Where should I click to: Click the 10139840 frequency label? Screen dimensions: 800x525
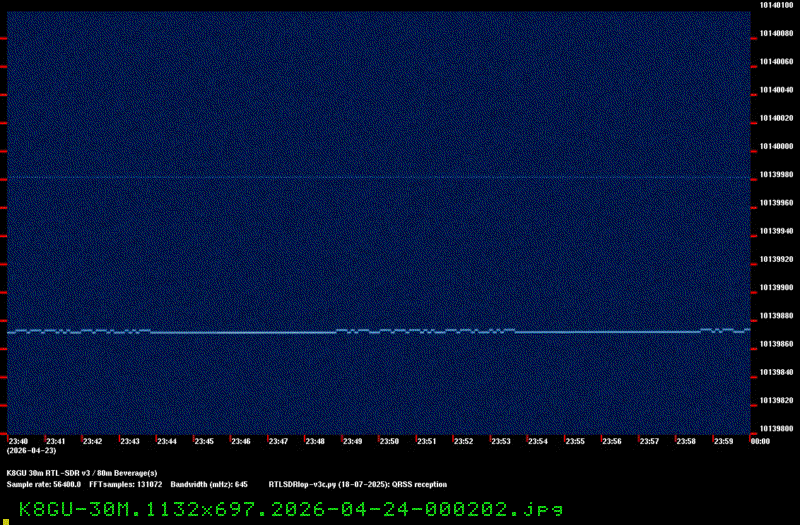coord(777,372)
